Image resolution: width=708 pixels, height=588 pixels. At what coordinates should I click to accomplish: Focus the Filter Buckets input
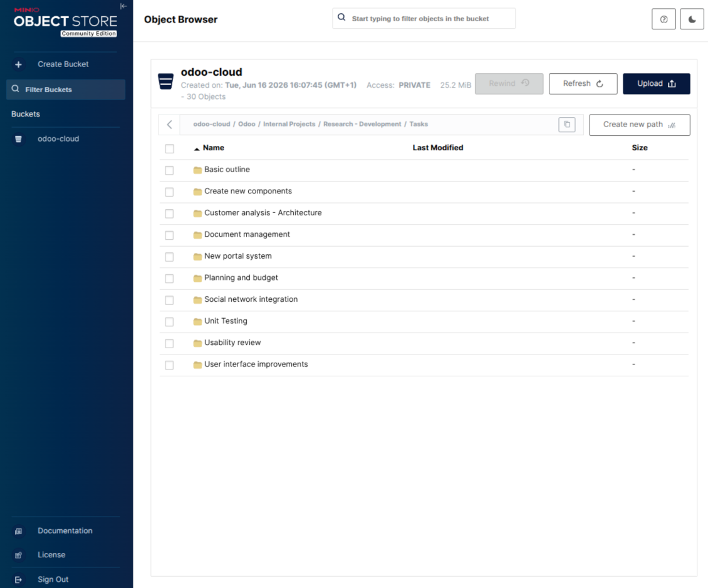66,90
